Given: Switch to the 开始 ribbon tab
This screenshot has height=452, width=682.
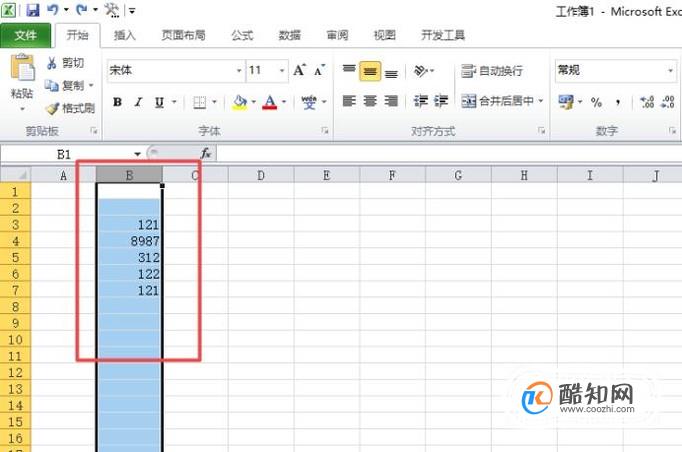Looking at the screenshot, I should coord(77,35).
